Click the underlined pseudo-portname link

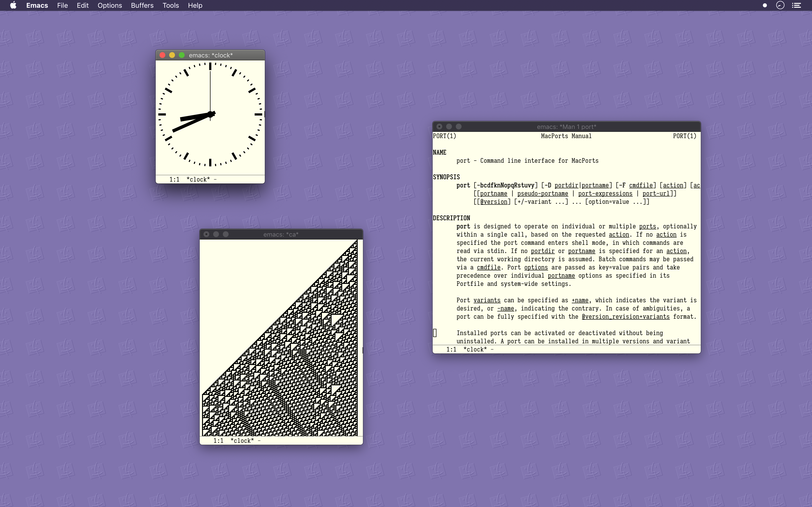[x=543, y=194]
